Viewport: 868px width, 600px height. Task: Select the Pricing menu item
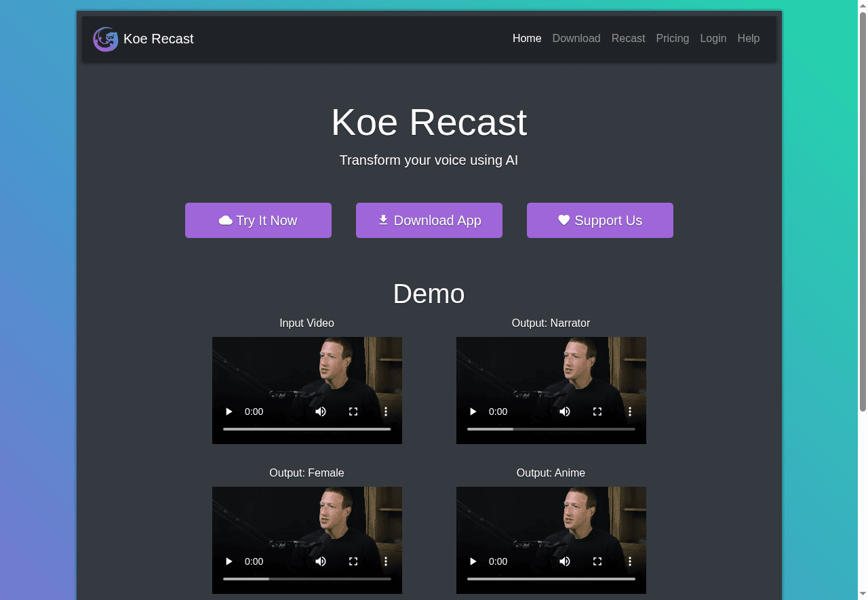point(672,39)
